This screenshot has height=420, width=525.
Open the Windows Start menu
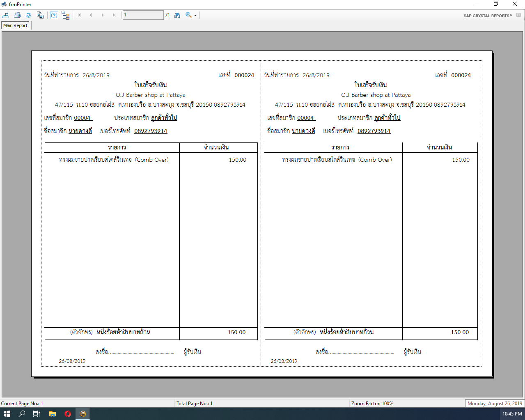[7, 413]
